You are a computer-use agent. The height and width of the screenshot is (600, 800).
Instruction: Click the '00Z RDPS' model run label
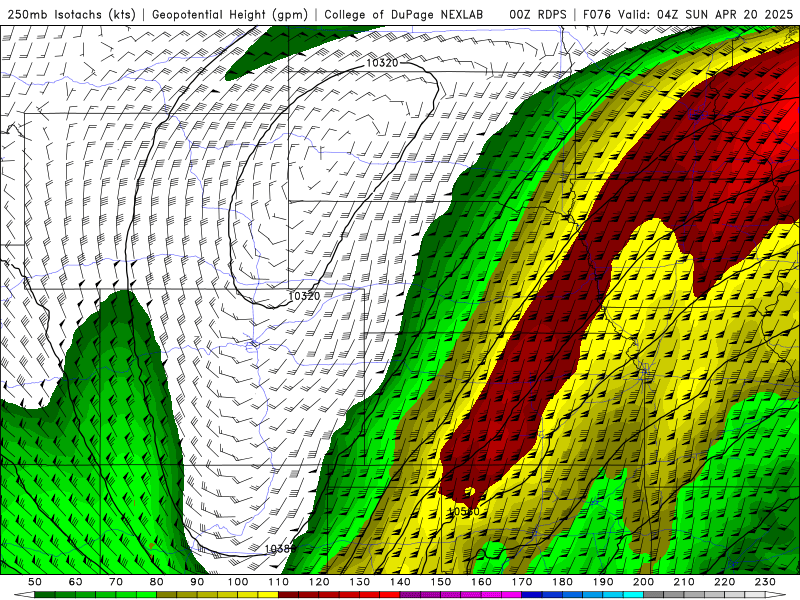pyautogui.click(x=537, y=14)
